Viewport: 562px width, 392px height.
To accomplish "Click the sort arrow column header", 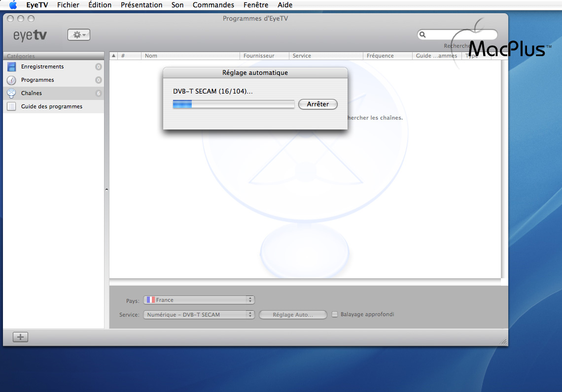I will coord(113,56).
